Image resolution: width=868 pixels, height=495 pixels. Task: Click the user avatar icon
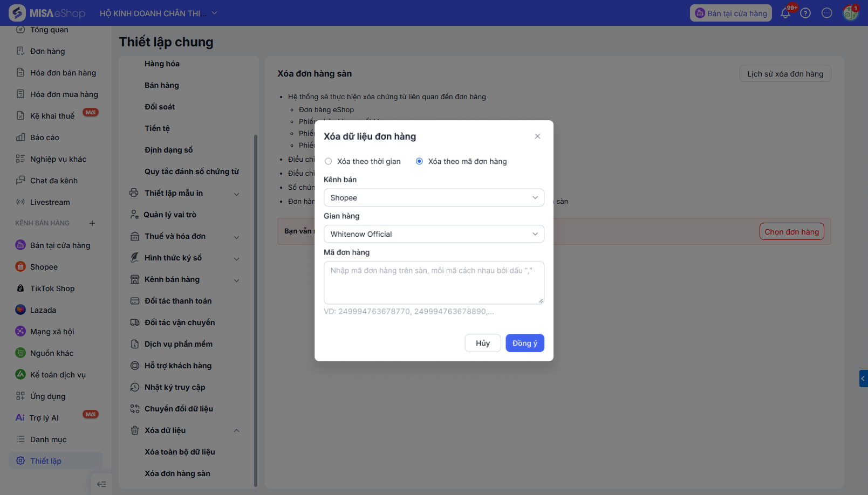pos(851,13)
